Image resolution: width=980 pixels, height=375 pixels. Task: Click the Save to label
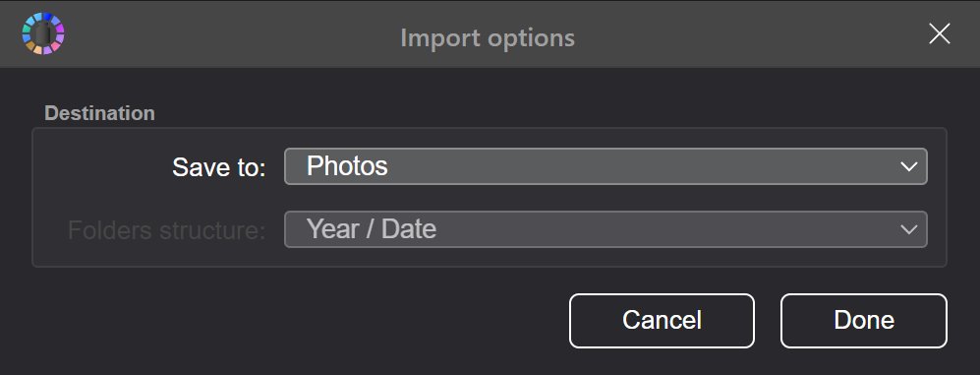(219, 167)
